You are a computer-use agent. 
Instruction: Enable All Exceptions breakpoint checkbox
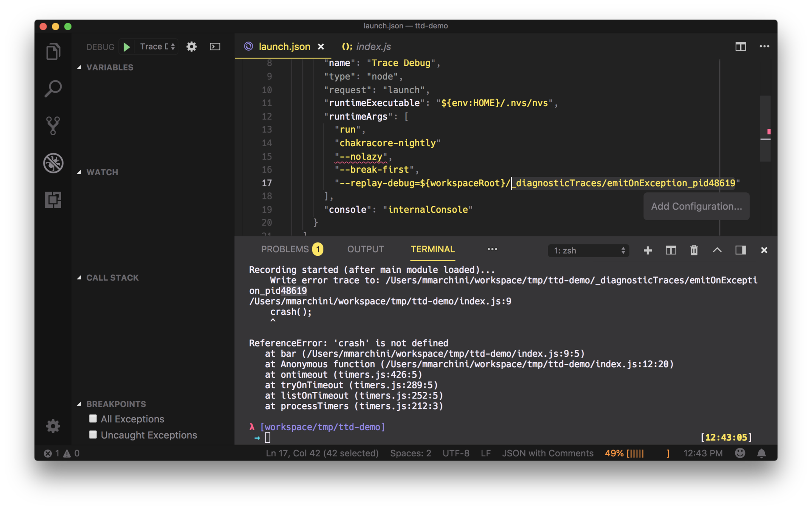coord(93,419)
